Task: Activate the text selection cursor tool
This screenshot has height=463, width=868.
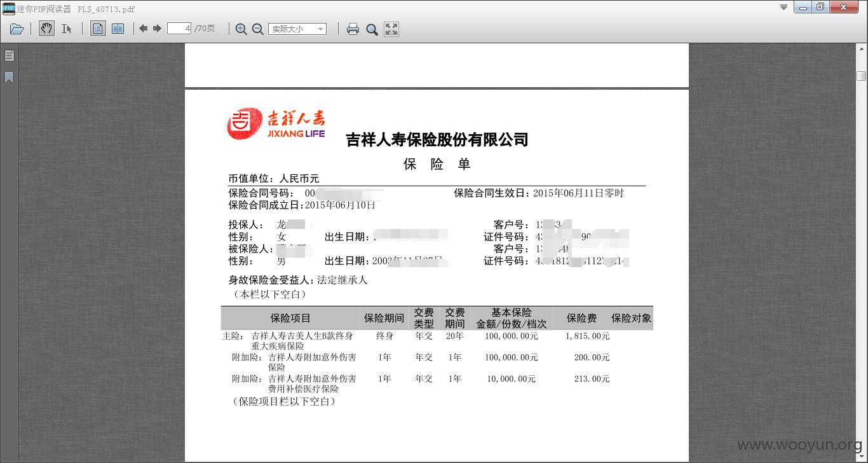Action: (x=66, y=29)
